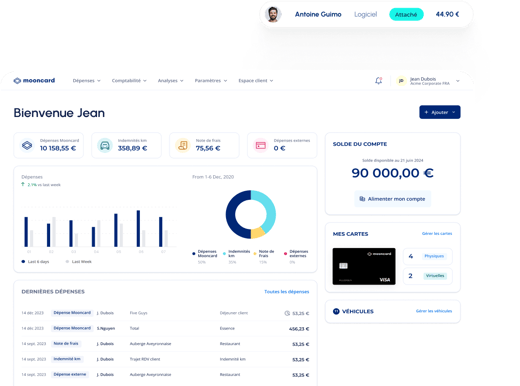Open Toutes les dépenses link
520x386 pixels.
287,292
